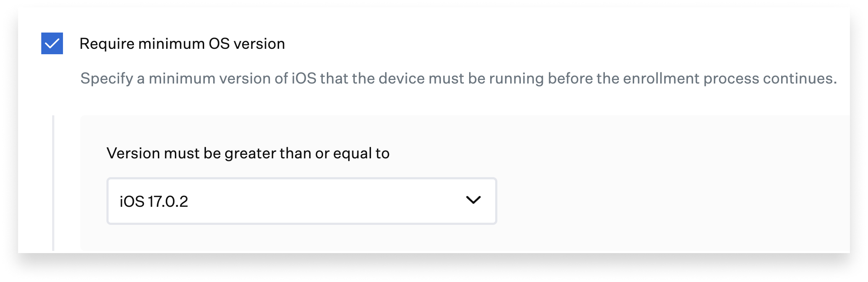Click the white checkmark icon
The height and width of the screenshot is (282, 868).
(52, 44)
